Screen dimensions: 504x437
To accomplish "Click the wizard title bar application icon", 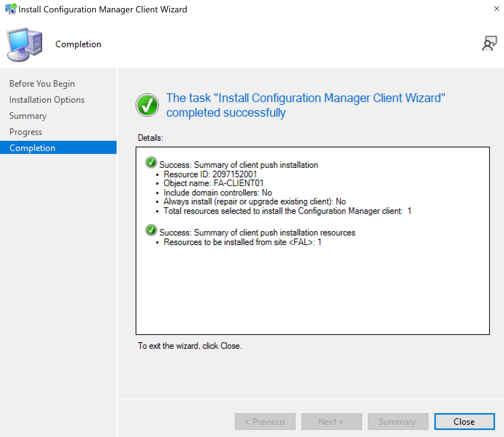I will 11,9.
